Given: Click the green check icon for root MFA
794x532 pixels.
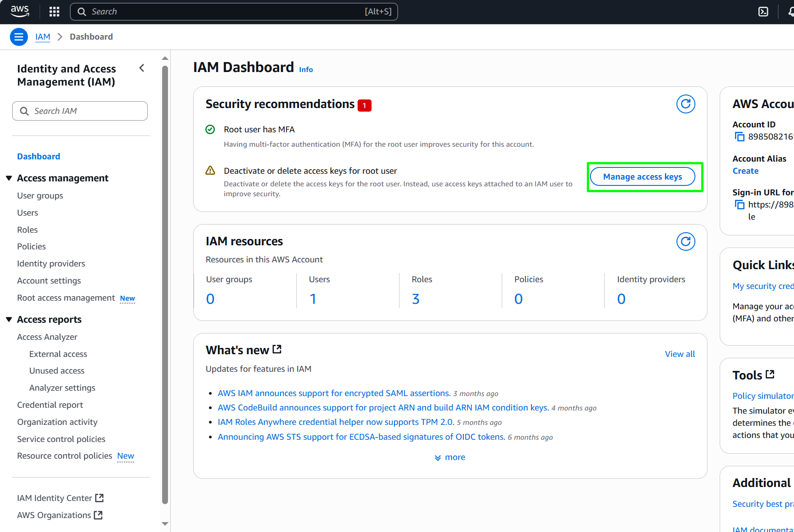Looking at the screenshot, I should [x=210, y=130].
